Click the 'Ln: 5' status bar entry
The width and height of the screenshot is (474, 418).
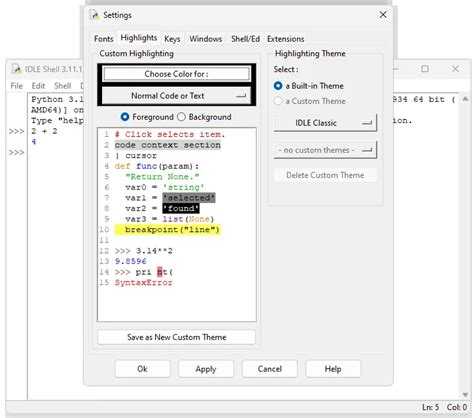point(430,407)
